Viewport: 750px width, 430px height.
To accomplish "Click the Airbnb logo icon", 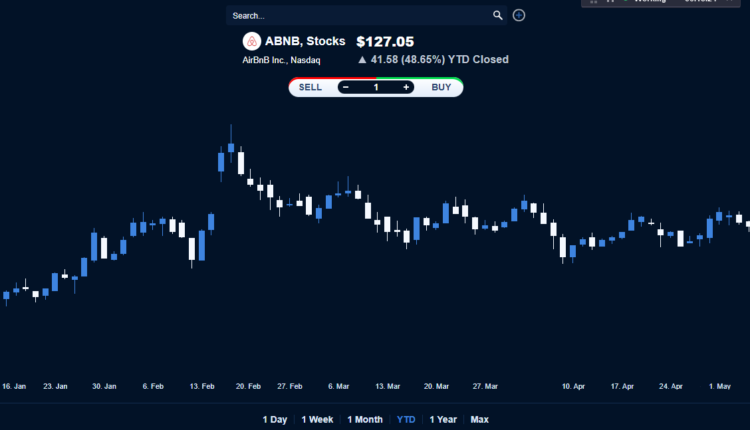I will pos(251,42).
